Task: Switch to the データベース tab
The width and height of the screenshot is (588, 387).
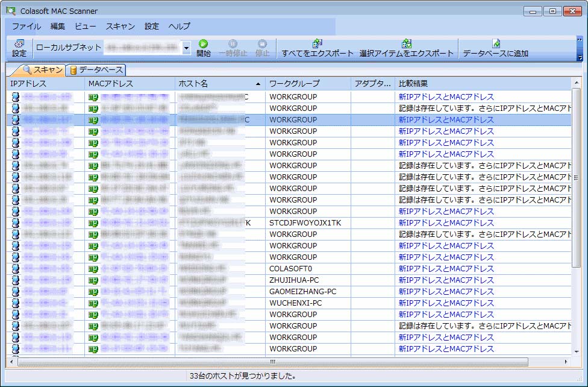Action: tap(96, 70)
